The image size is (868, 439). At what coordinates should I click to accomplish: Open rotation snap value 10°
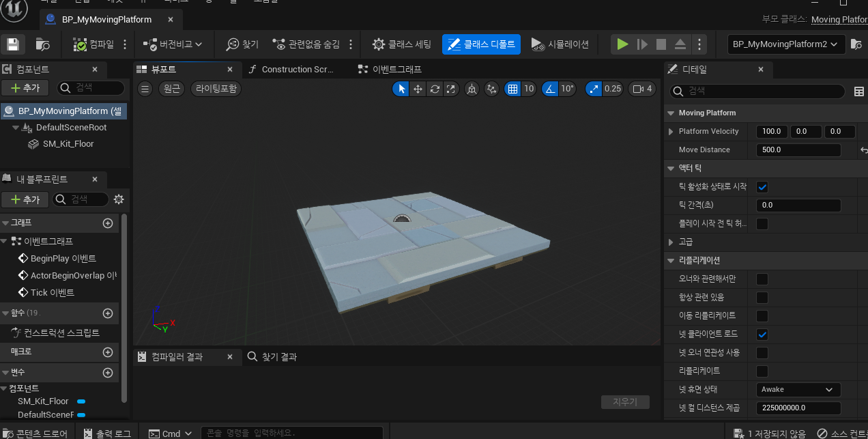(x=567, y=89)
